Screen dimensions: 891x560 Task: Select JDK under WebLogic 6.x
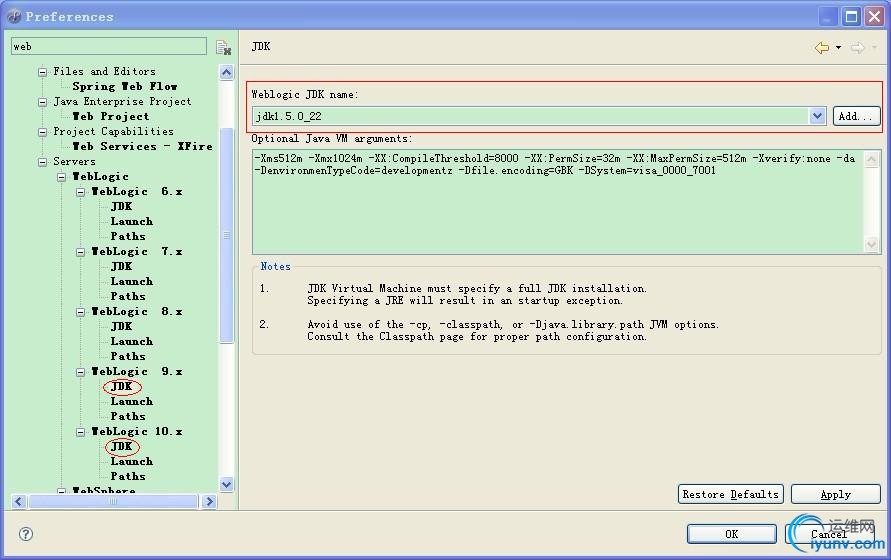pyautogui.click(x=122, y=206)
